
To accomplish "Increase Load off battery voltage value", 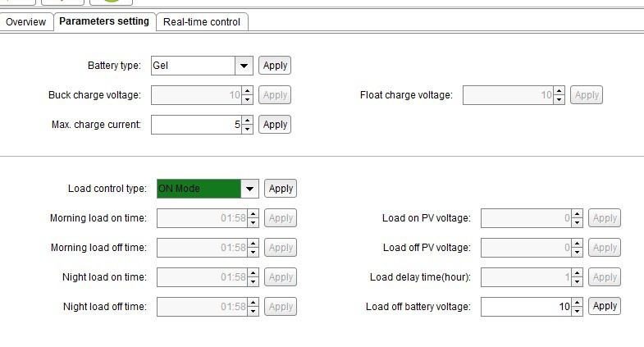I will 577,302.
